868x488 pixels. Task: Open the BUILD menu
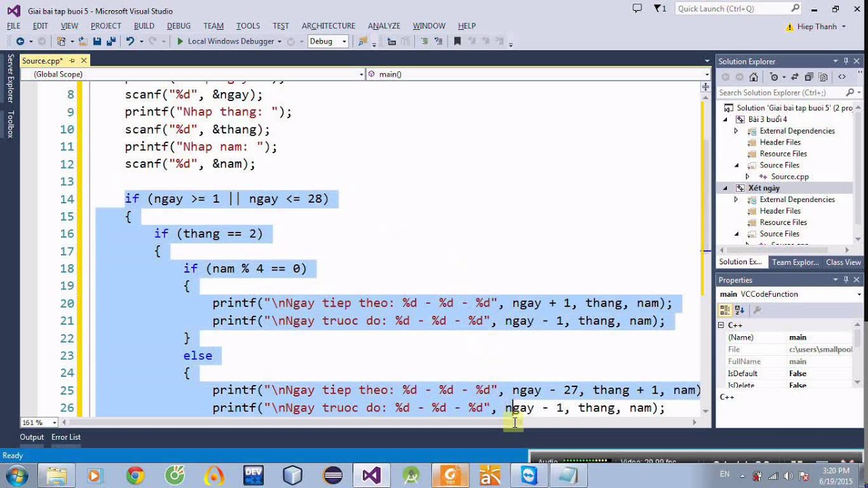(x=144, y=26)
